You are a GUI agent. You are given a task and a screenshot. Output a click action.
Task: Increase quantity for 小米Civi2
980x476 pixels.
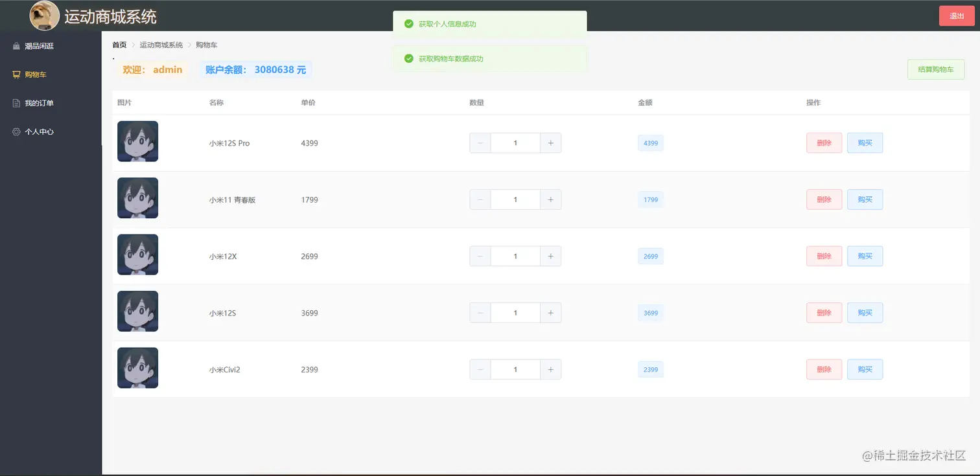[550, 369]
